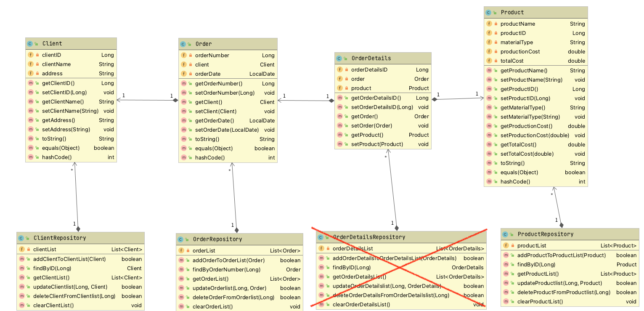Select the Client class title
The width and height of the screenshot is (644, 311).
pos(52,43)
